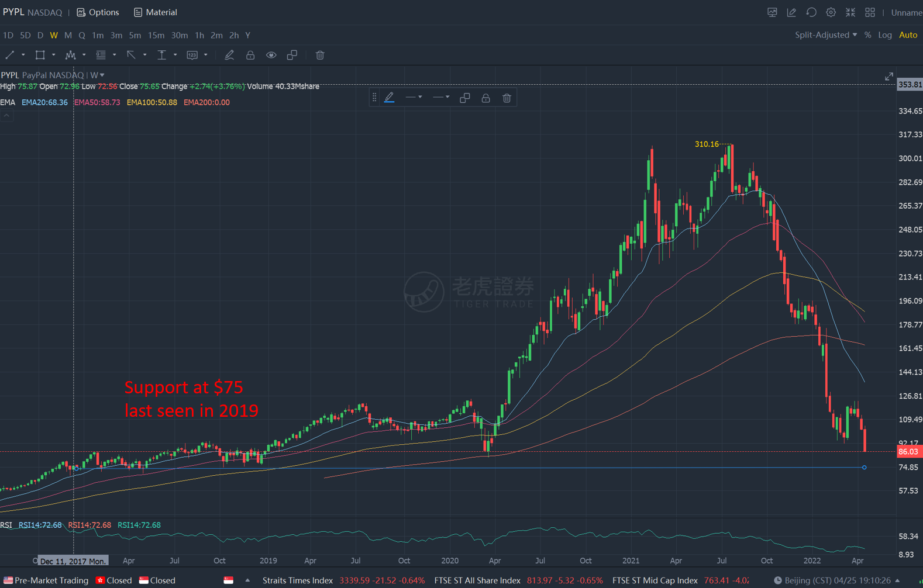Screen dimensions: 923x588
Task: Toggle Auto scale mode
Action: coord(908,35)
